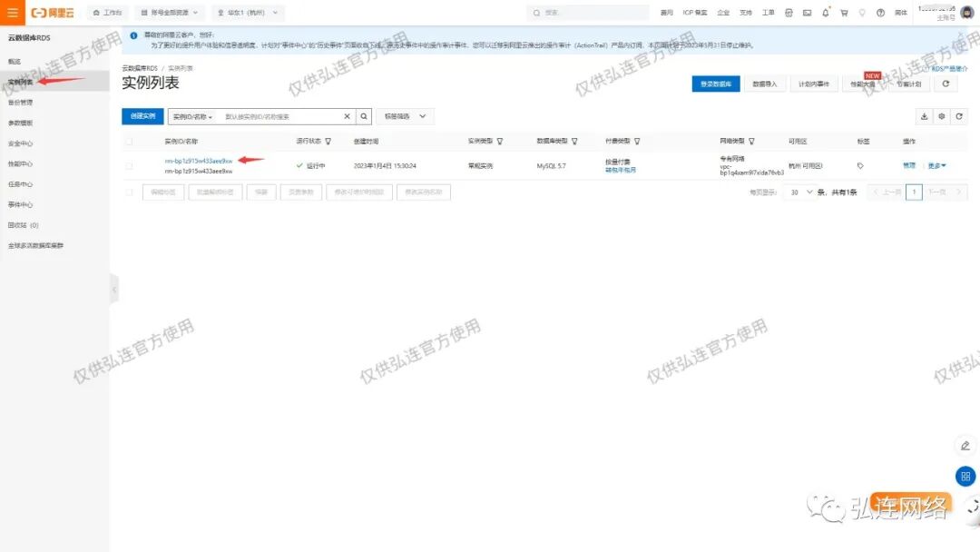Expand the 华东1 (杭州) region selector
Image resolution: width=980 pixels, height=552 pixels.
pos(248,13)
